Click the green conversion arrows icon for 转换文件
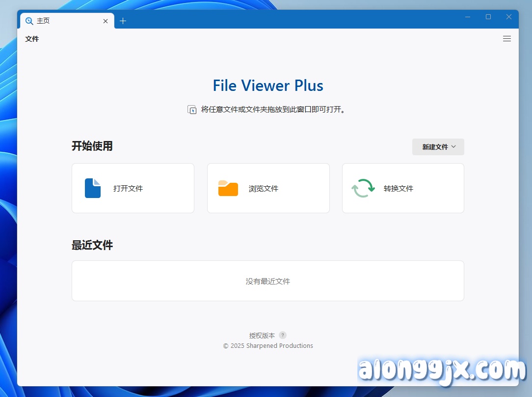 click(x=362, y=188)
